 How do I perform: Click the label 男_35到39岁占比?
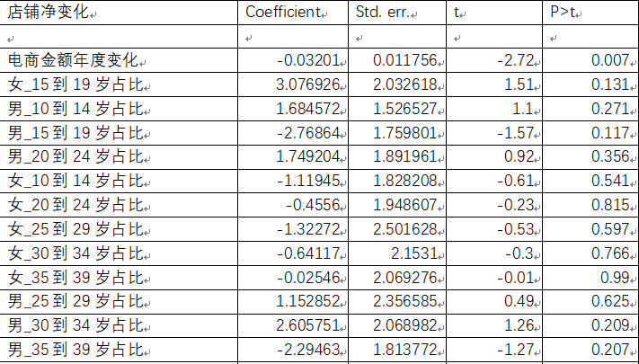click(x=75, y=350)
